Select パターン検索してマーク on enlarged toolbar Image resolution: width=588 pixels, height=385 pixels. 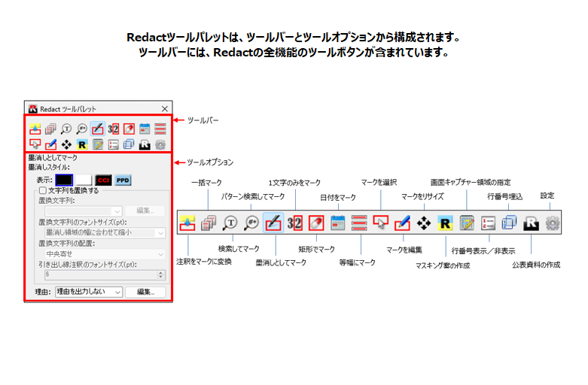[251, 223]
